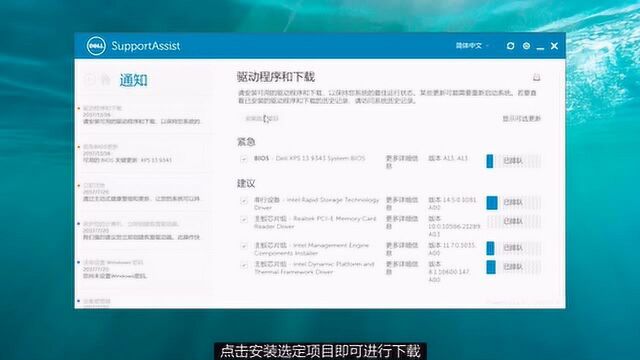Click BIOS version A11, A11 text
640x360 pixels.
click(x=448, y=158)
